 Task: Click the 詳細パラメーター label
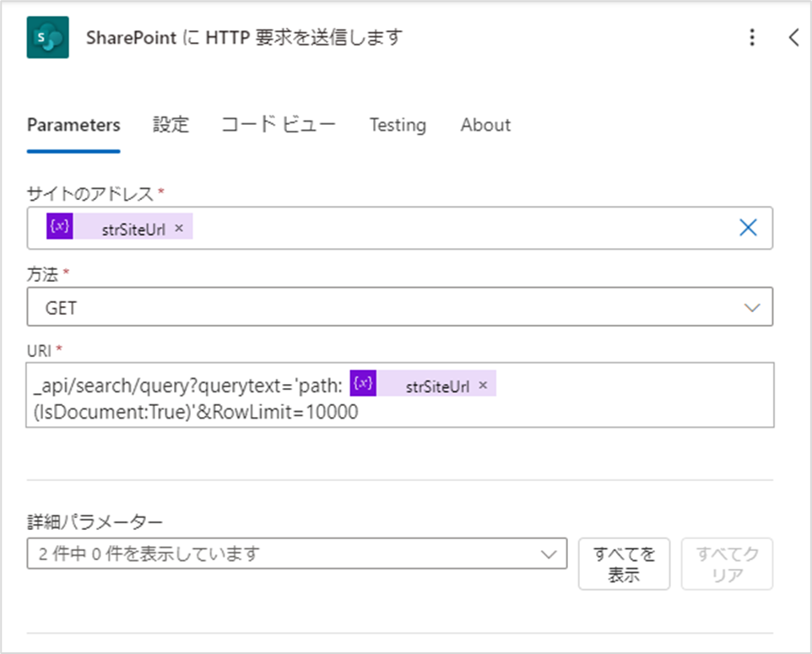pyautogui.click(x=95, y=522)
